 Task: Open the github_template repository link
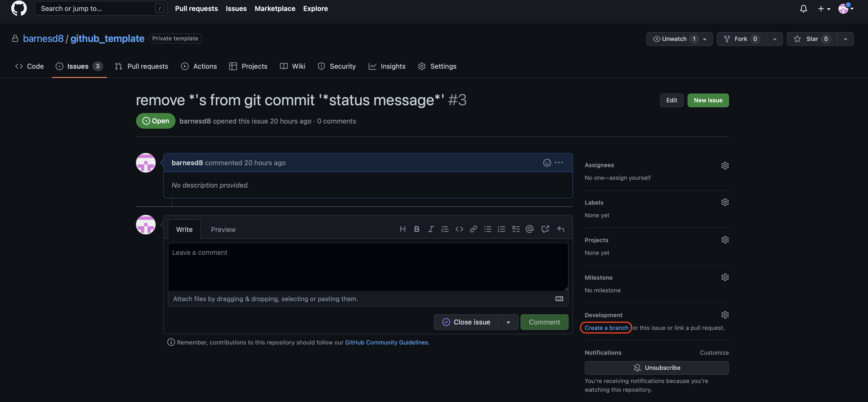(107, 38)
